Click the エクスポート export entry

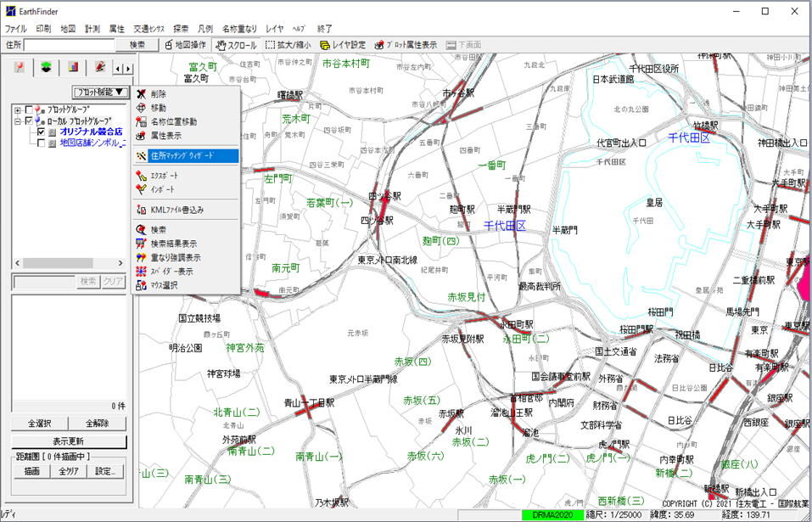[x=164, y=176]
